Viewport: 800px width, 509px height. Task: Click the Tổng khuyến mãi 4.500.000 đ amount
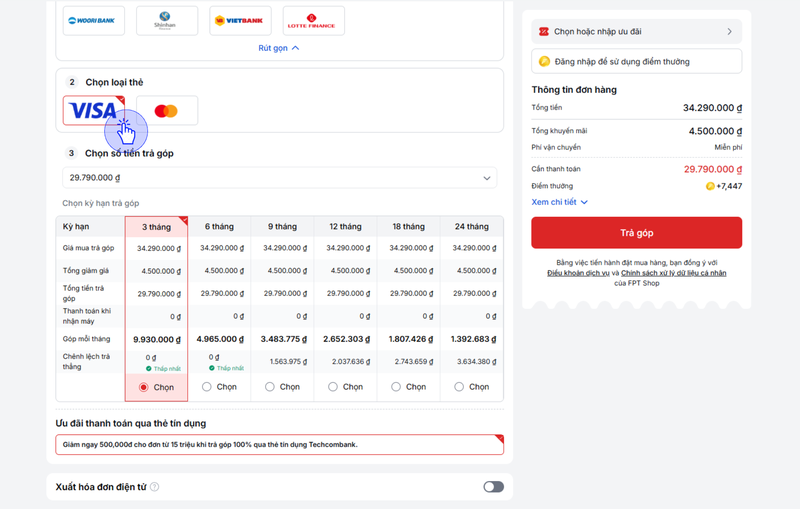(x=715, y=131)
